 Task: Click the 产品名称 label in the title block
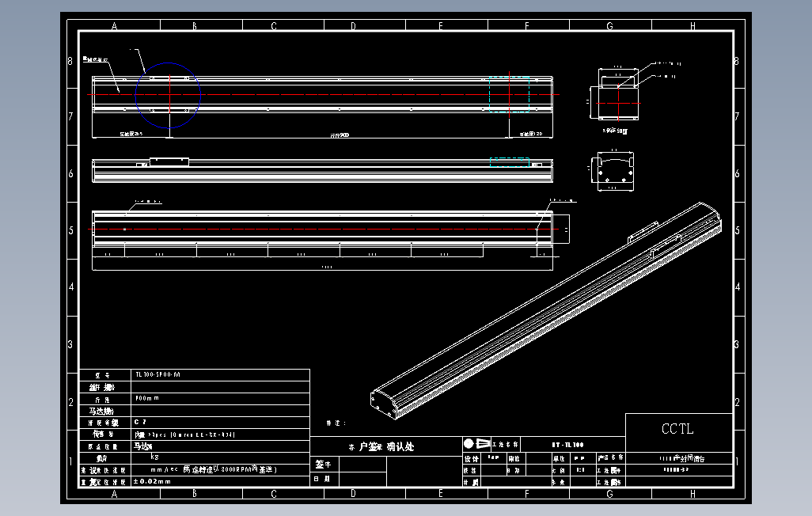(611, 458)
